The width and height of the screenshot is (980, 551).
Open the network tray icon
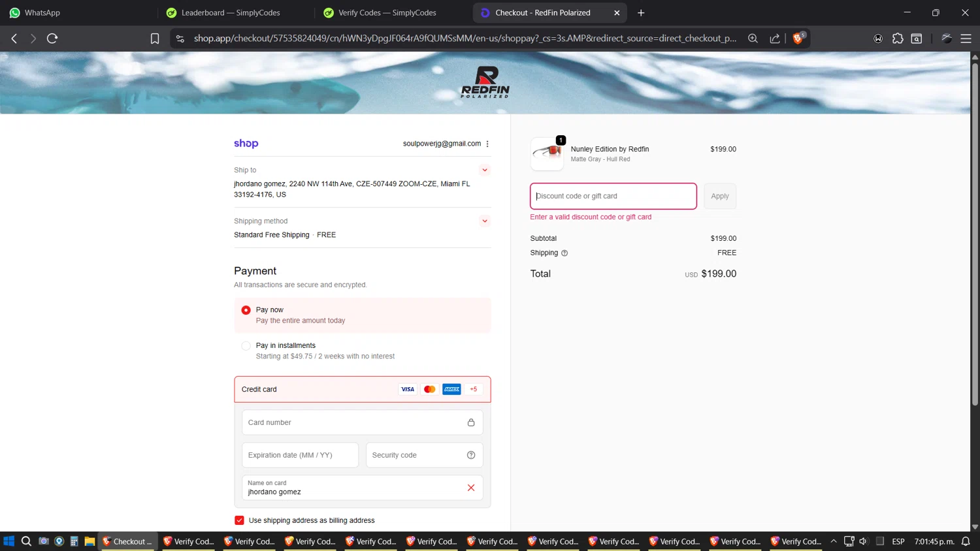coord(849,541)
